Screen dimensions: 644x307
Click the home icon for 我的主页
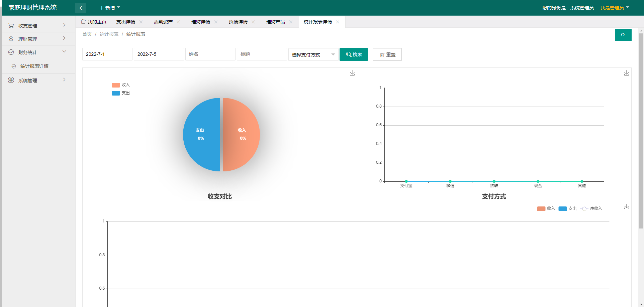pos(83,22)
